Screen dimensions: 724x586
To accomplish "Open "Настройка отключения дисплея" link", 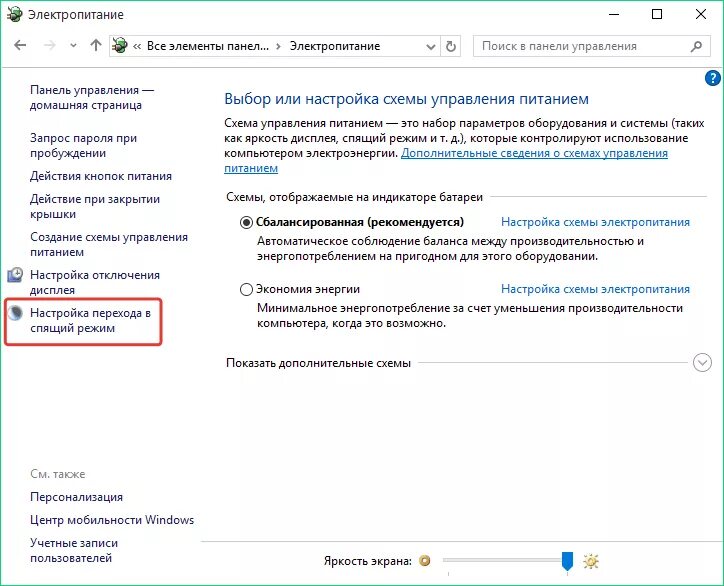I will click(95, 282).
